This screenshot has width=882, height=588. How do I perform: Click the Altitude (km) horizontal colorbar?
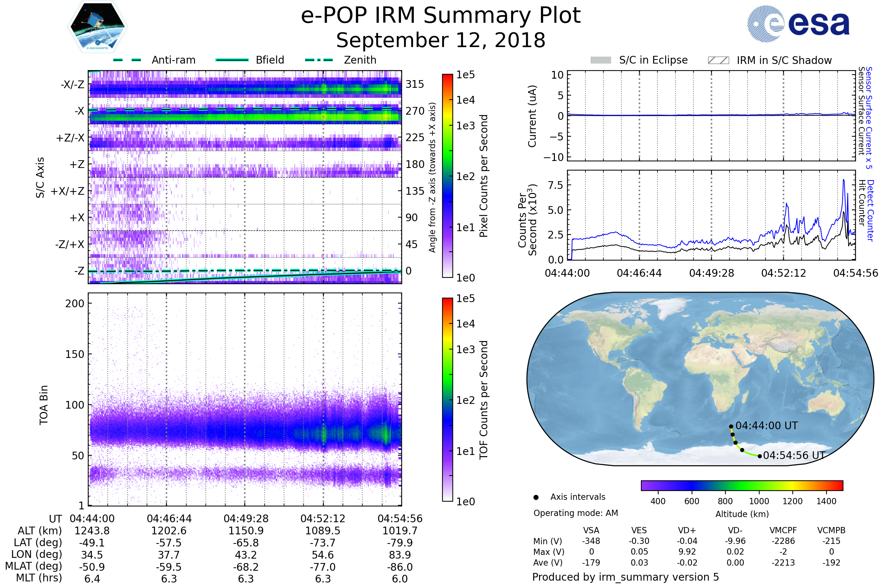(742, 485)
